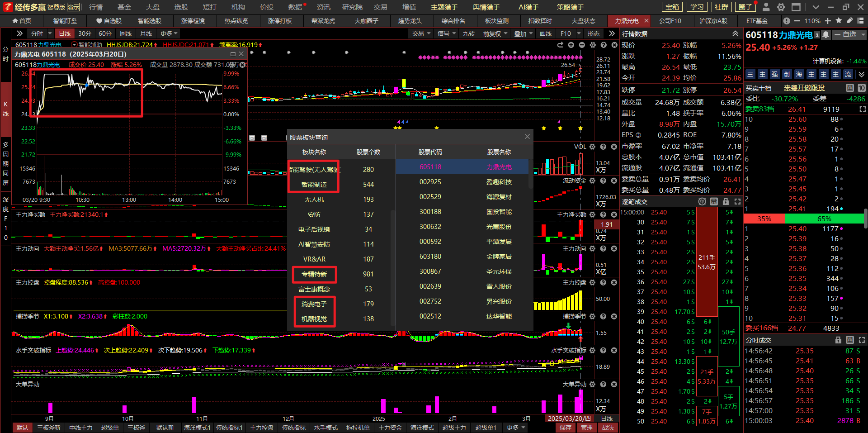Click the 学习 button

click(697, 7)
